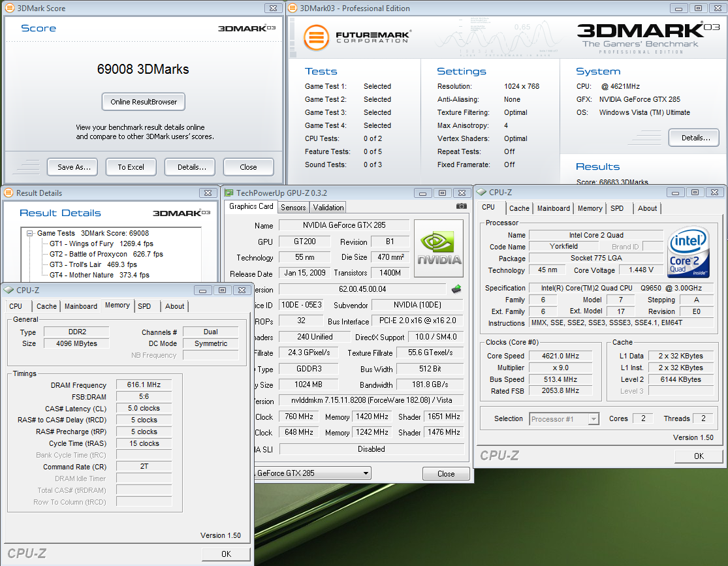This screenshot has width=728, height=566.
Task: Select GT3 - Troll's Lair result
Action: pos(93,264)
